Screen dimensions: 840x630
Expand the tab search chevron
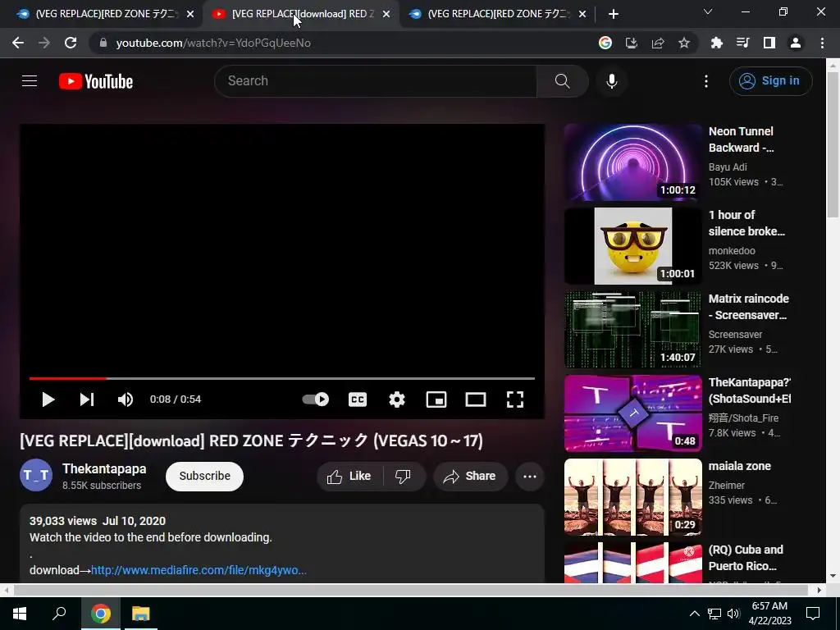[708, 11]
